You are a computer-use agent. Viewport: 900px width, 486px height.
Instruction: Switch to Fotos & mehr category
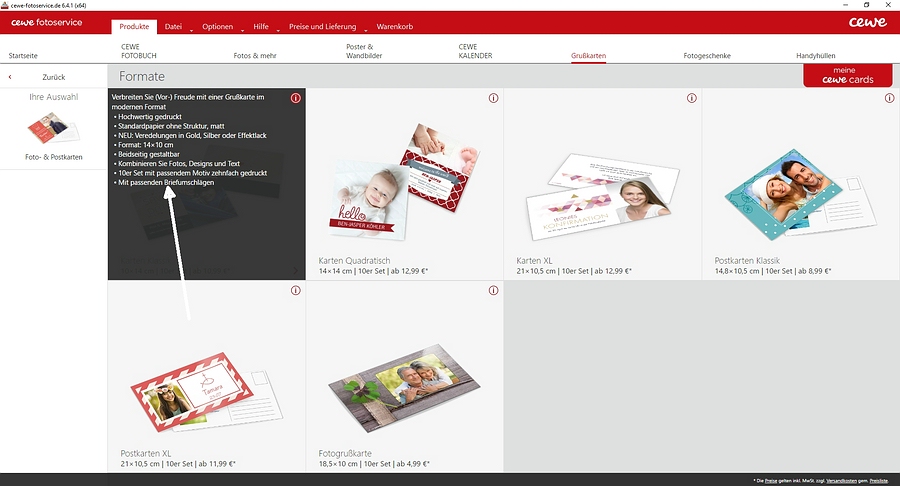click(x=255, y=56)
